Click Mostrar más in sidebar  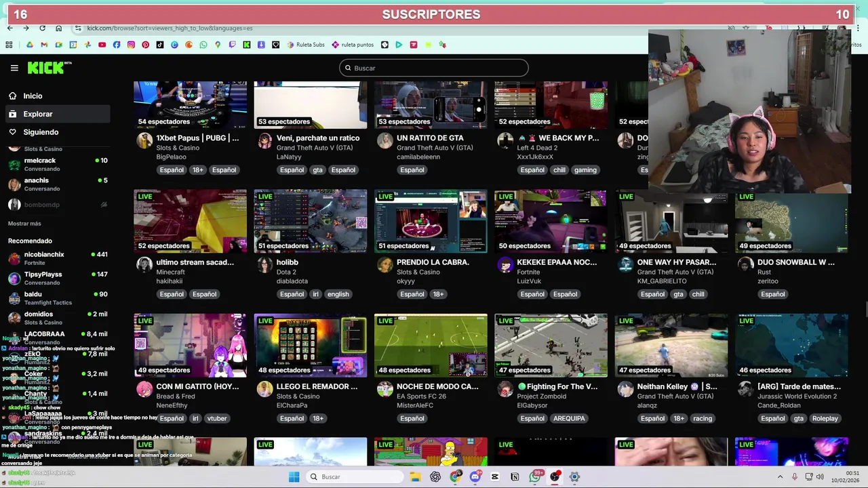[24, 224]
